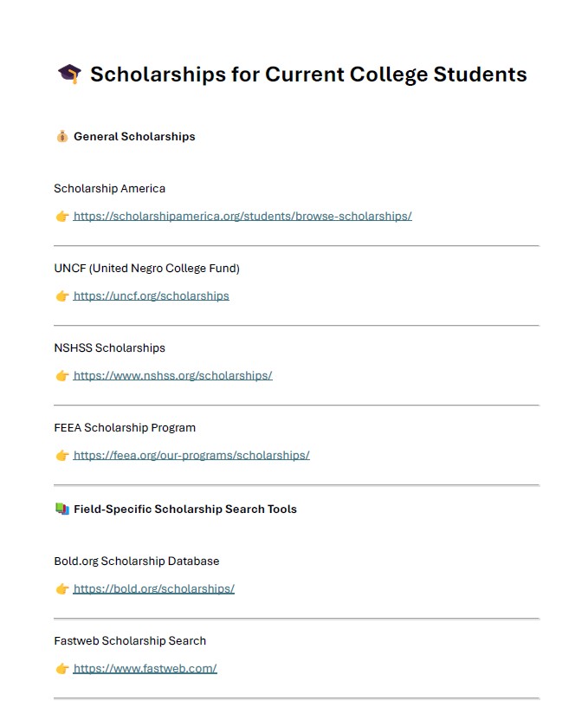Click the Field-Specific Scholarship Search Tools heading

(x=185, y=510)
